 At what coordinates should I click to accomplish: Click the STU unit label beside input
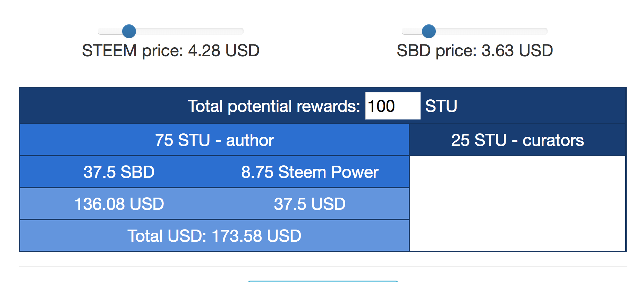click(x=441, y=106)
